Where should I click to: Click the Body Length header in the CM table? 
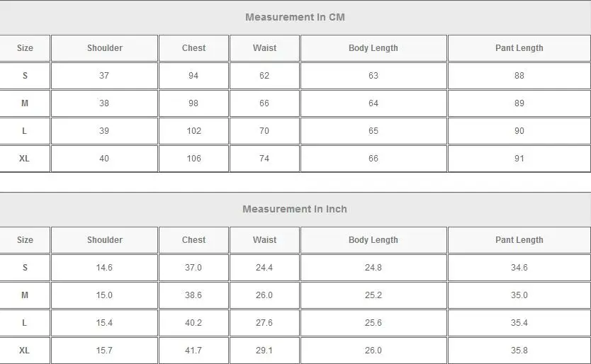(373, 48)
